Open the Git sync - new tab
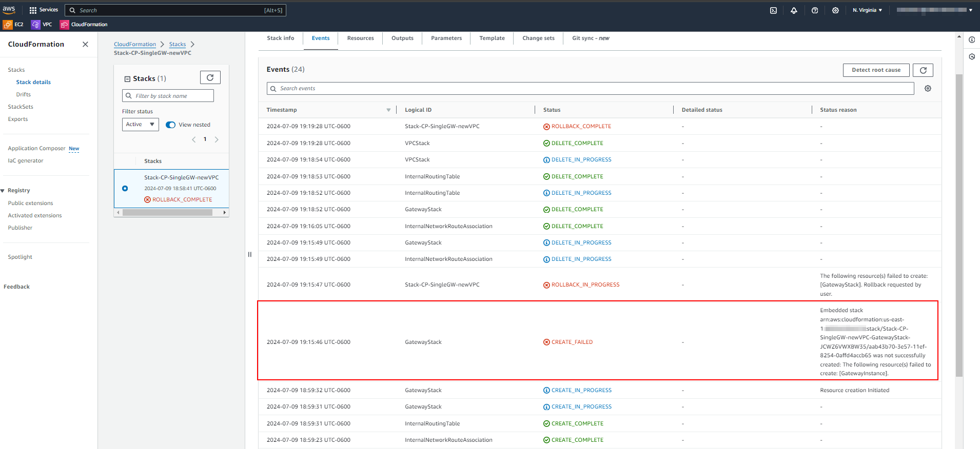The height and width of the screenshot is (449, 980). (591, 38)
